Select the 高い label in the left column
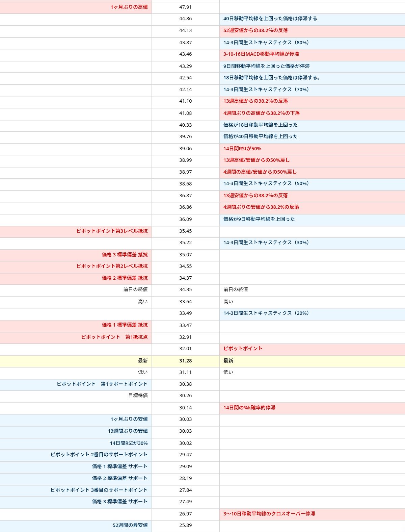Screen dimensions: 405x532 (143, 302)
